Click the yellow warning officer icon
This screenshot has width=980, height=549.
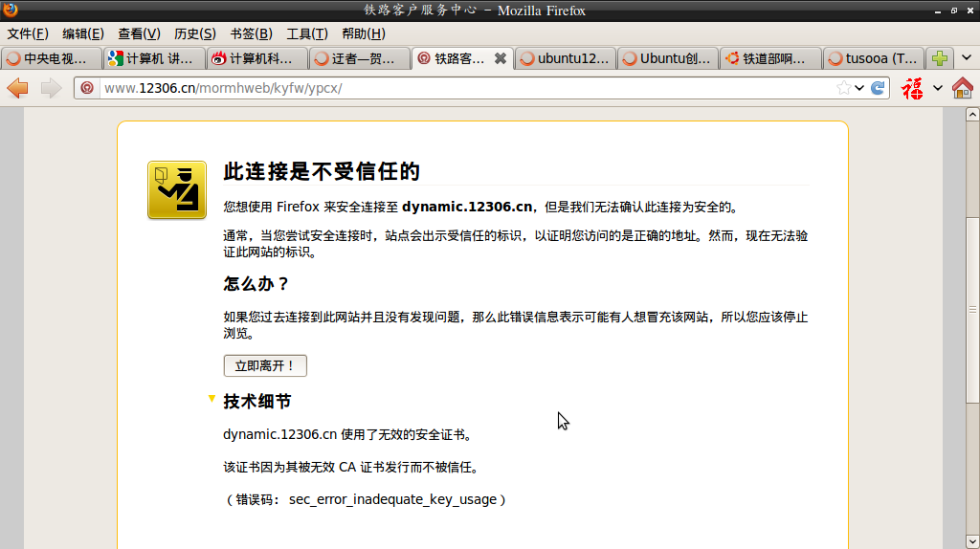[177, 190]
